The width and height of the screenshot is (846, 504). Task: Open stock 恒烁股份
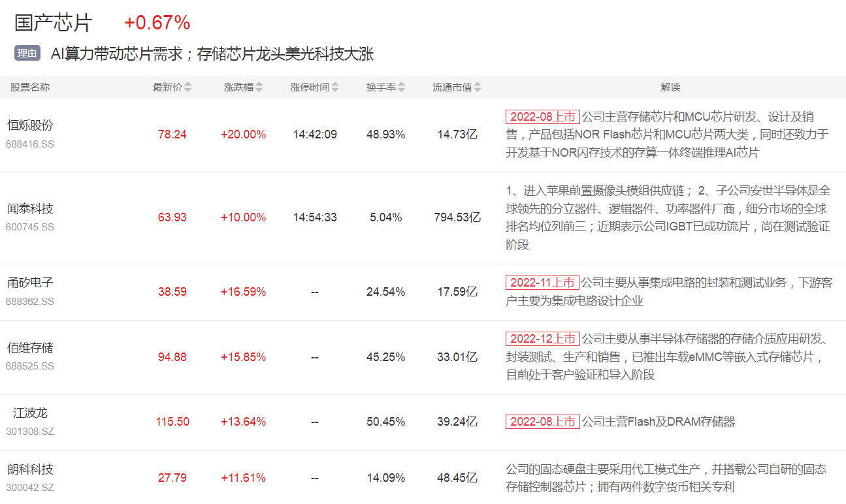[x=30, y=125]
